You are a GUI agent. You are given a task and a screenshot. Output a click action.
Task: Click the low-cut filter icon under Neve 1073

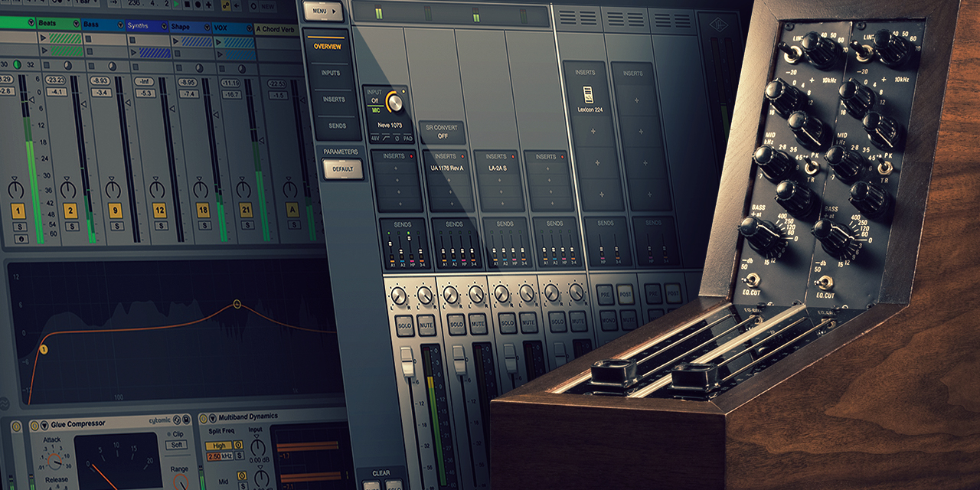[x=386, y=138]
